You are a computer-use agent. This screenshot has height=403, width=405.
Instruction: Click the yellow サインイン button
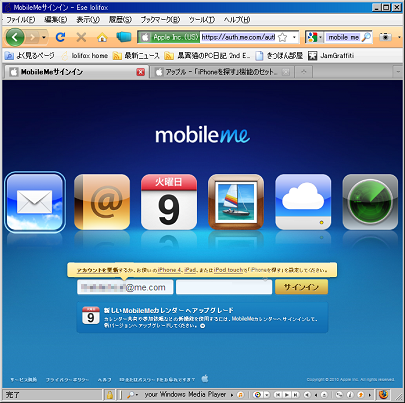301,287
